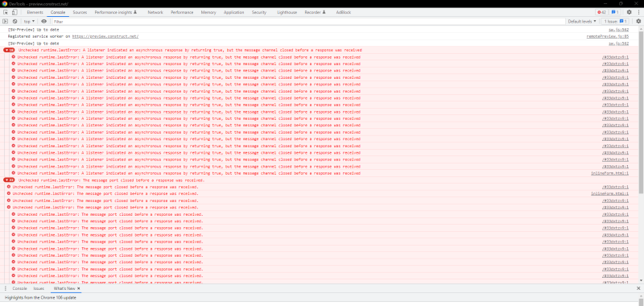This screenshot has width=644, height=306.
Task: Open inlineForm.html:1 link in listener error group
Action: [609, 173]
